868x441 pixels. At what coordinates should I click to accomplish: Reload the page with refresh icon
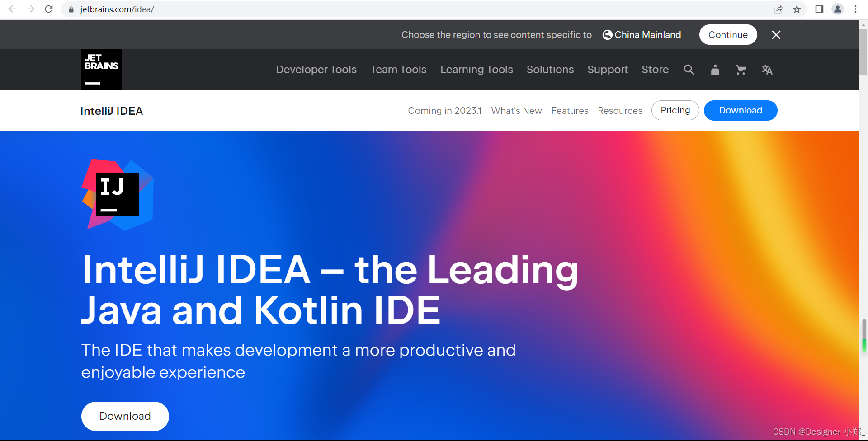(49, 9)
